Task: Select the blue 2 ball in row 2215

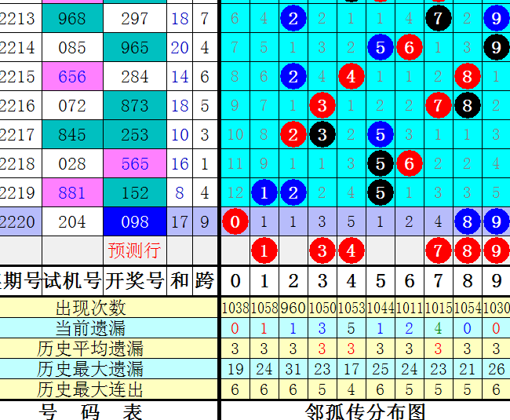Action: [293, 76]
